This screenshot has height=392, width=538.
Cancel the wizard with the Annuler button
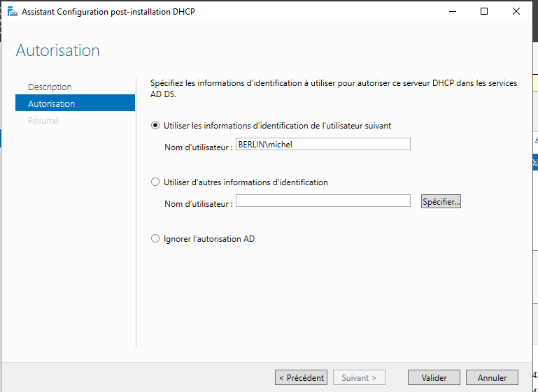(492, 377)
